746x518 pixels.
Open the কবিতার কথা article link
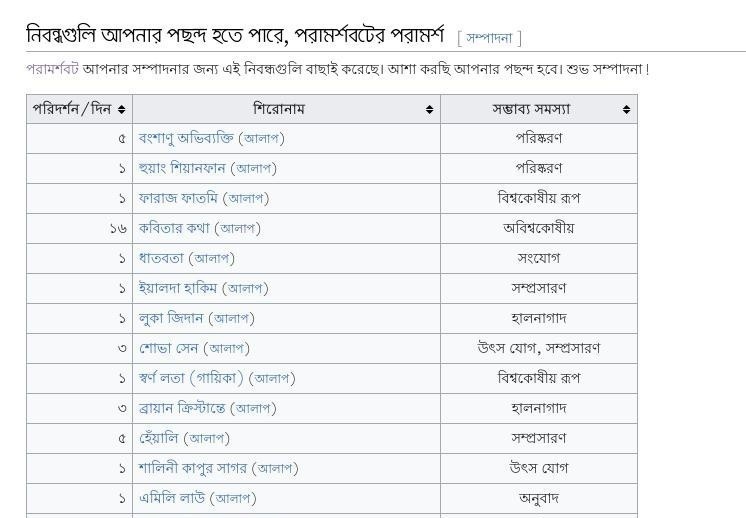point(174,228)
